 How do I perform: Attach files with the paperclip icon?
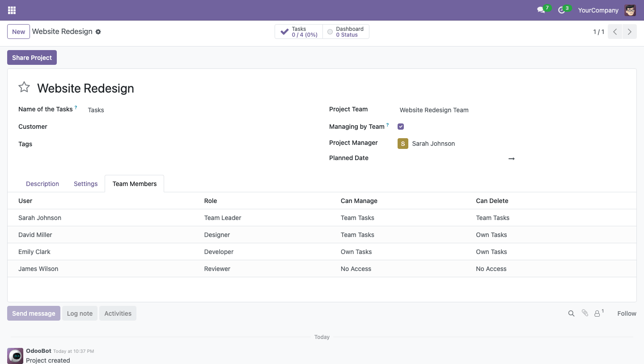[x=585, y=313]
